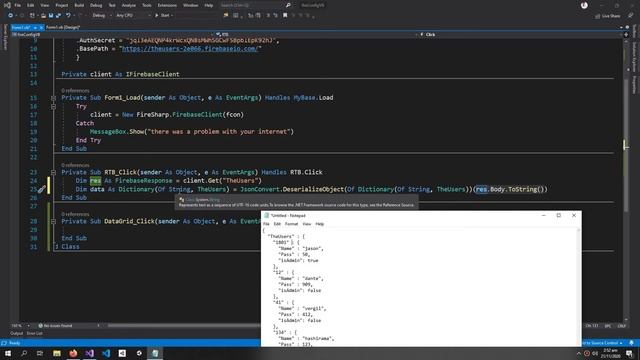
Task: Open File Explorer from the taskbar
Action: tap(57, 353)
